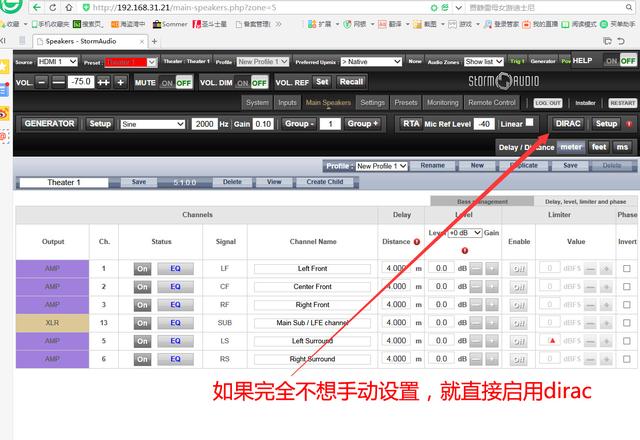The image size is (640, 440).
Task: Lower Left Front level with minus button
Action: [476, 269]
